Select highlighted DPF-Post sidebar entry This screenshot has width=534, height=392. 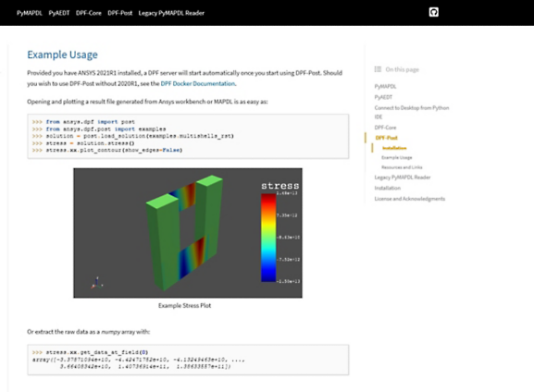point(386,138)
